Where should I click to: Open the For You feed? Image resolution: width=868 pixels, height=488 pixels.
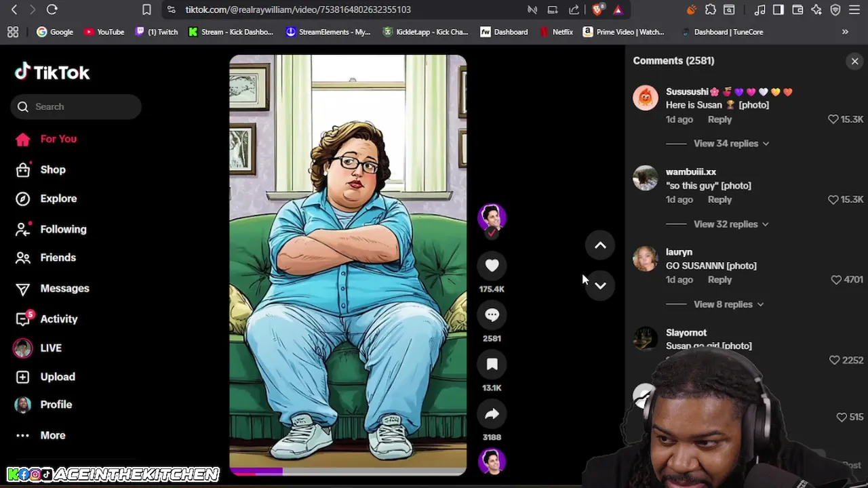coord(58,139)
